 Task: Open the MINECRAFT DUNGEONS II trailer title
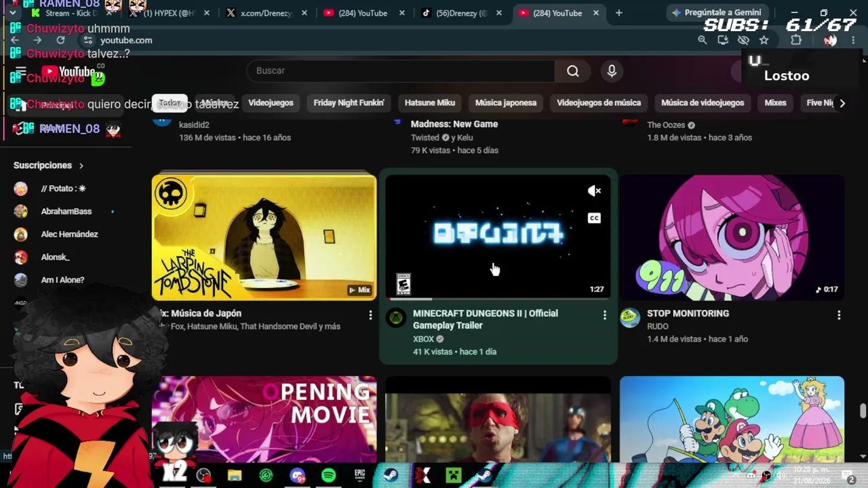[x=486, y=319]
